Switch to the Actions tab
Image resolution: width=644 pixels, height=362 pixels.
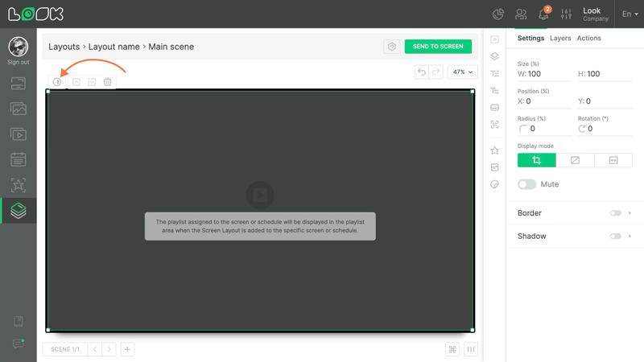coord(588,38)
